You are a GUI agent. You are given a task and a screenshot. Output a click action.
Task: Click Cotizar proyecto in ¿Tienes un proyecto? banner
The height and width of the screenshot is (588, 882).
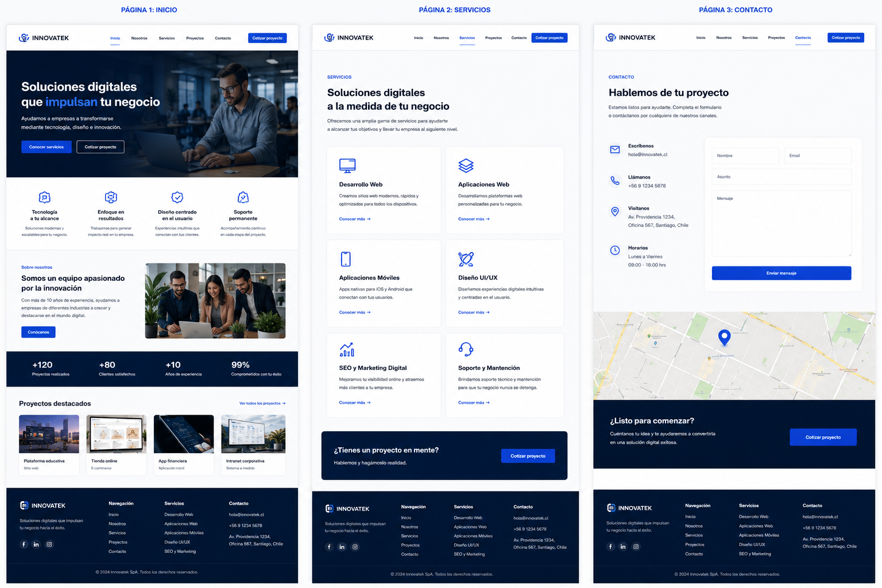pyautogui.click(x=528, y=456)
